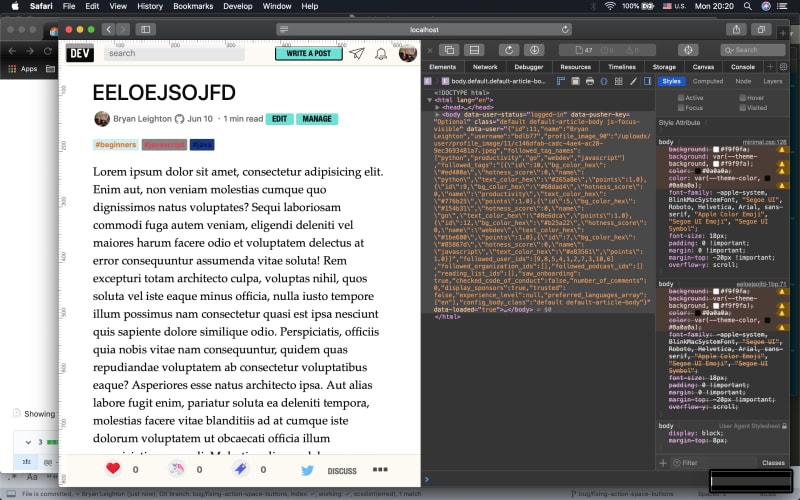Click the heart reaction icon

pyautogui.click(x=113, y=468)
